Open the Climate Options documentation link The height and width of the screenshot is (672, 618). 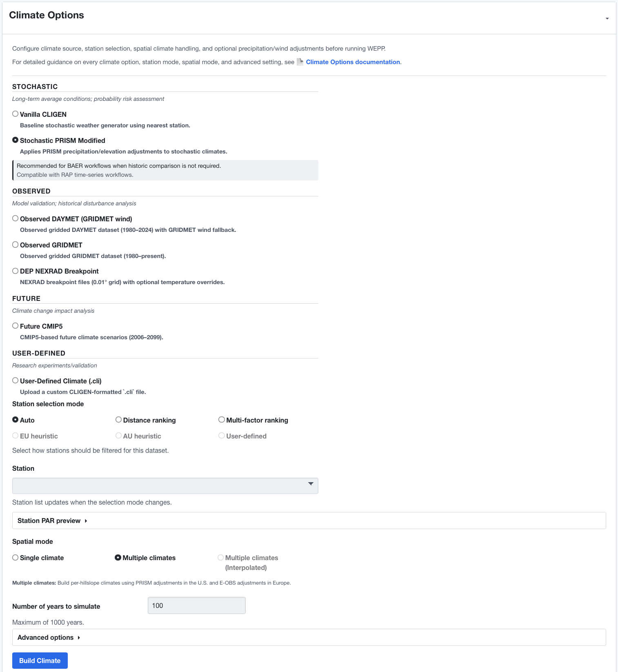pos(353,62)
